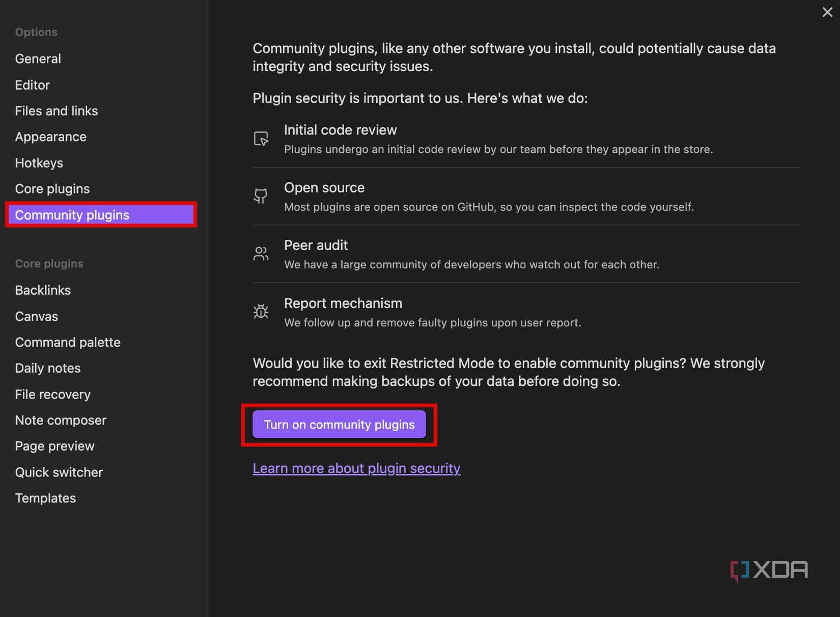Screen dimensions: 840x617
Task: Click the Report mechanism bug icon
Action: [x=261, y=312]
